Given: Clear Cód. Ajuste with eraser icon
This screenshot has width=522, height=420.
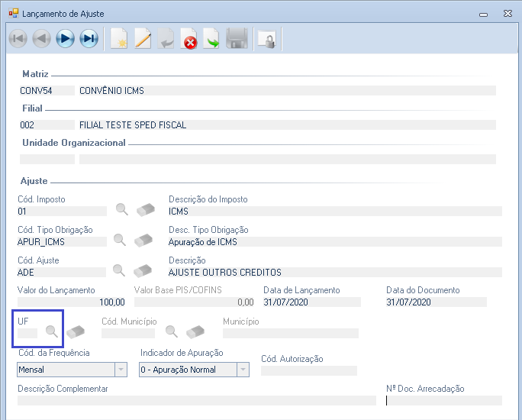Looking at the screenshot, I should 143,270.
